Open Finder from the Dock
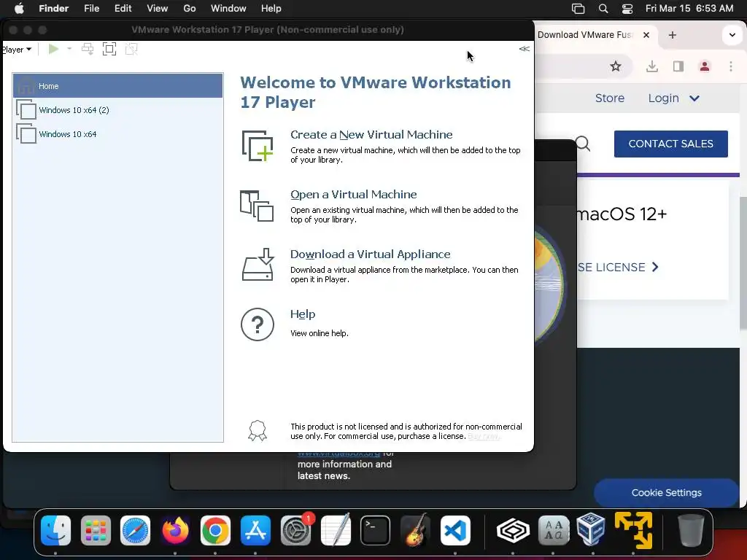The width and height of the screenshot is (747, 560). [x=55, y=531]
